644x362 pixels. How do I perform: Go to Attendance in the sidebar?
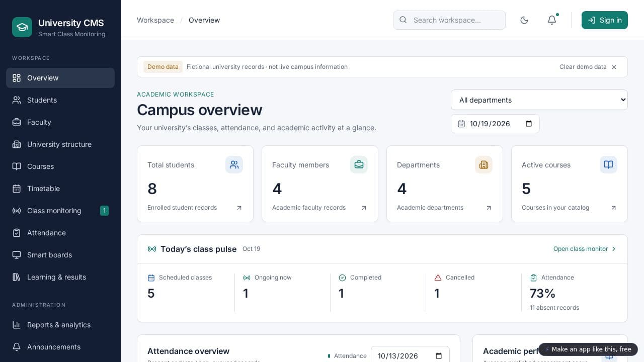pos(60,233)
